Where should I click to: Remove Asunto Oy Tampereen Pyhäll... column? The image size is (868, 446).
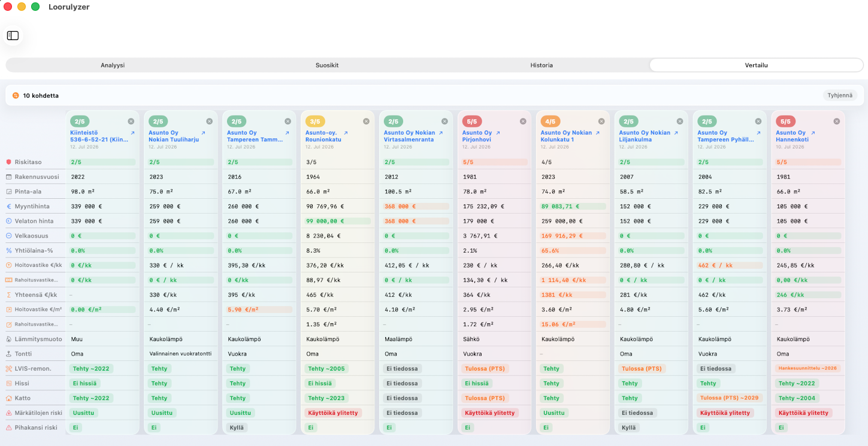tap(758, 121)
